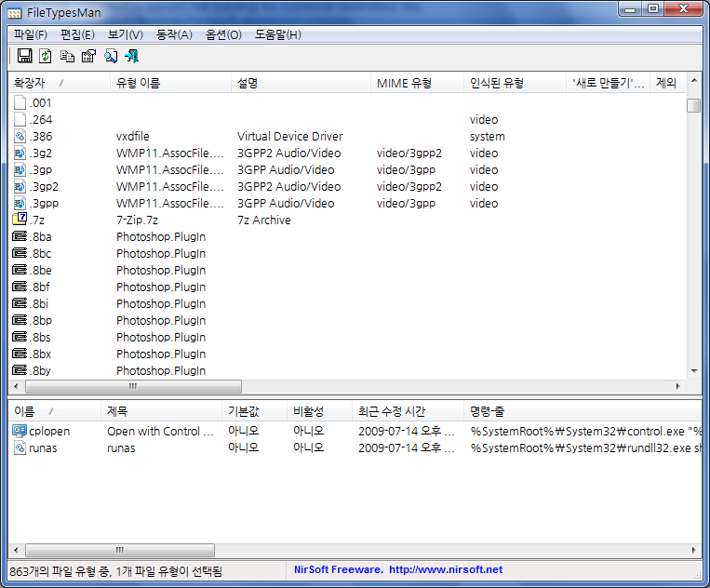Select the .8bp plugin icon

pyautogui.click(x=20, y=320)
